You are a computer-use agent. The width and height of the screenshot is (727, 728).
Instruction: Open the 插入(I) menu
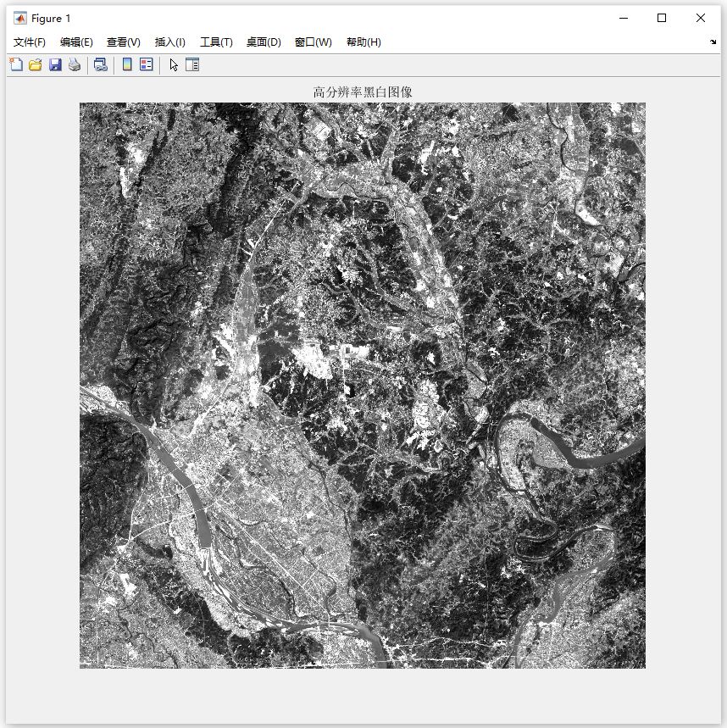pyautogui.click(x=170, y=42)
